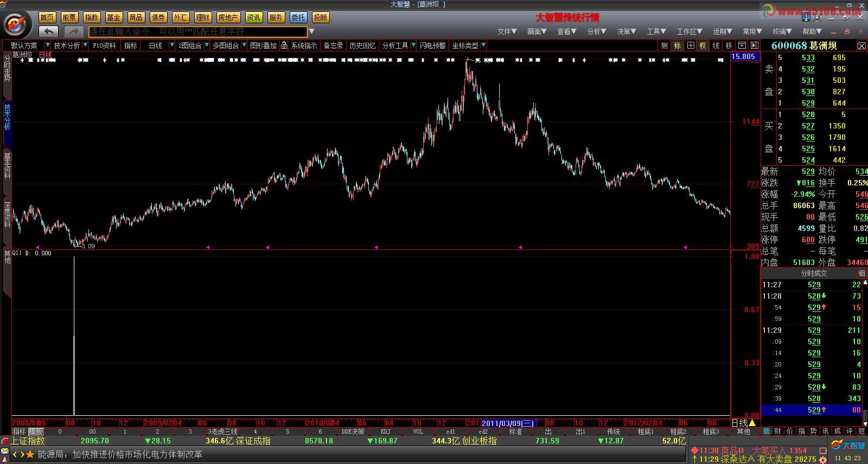This screenshot has height=464, width=868.
Task: Click the red square icon in alerts bar
Action: [822, 450]
